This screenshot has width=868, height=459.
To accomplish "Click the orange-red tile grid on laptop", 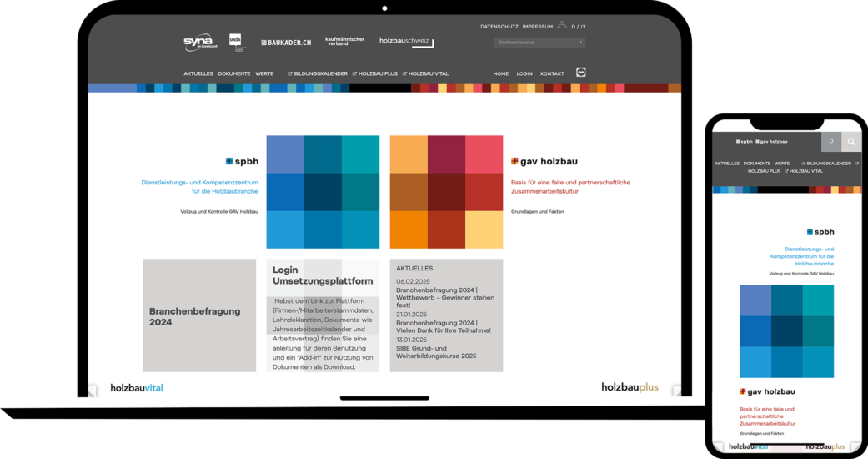I will point(446,192).
